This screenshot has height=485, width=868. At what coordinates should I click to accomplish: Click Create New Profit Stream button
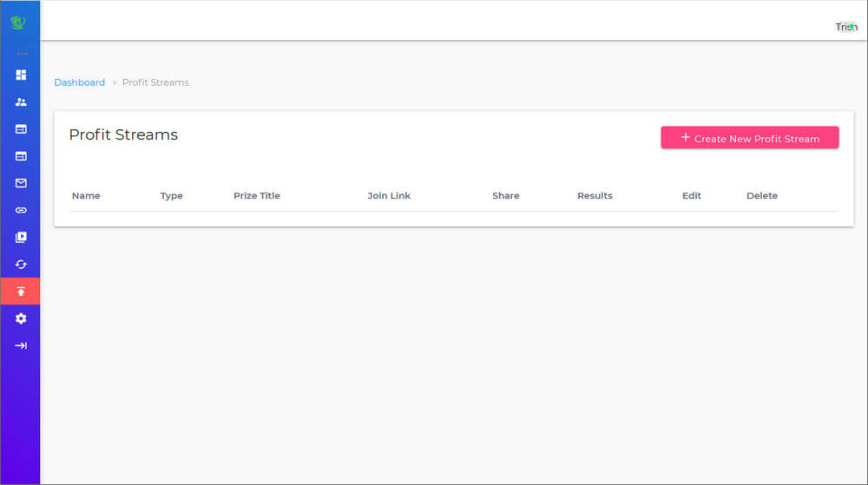point(750,138)
